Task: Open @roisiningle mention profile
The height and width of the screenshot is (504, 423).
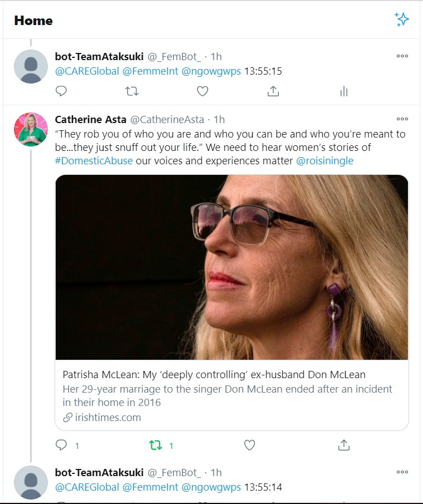Action: coord(324,161)
